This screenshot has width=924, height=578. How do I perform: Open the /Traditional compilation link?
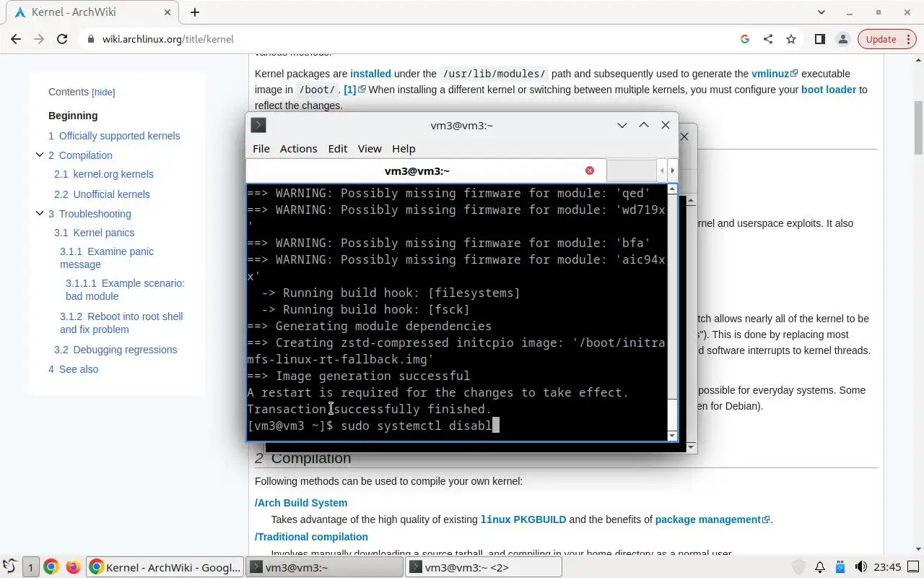point(311,537)
